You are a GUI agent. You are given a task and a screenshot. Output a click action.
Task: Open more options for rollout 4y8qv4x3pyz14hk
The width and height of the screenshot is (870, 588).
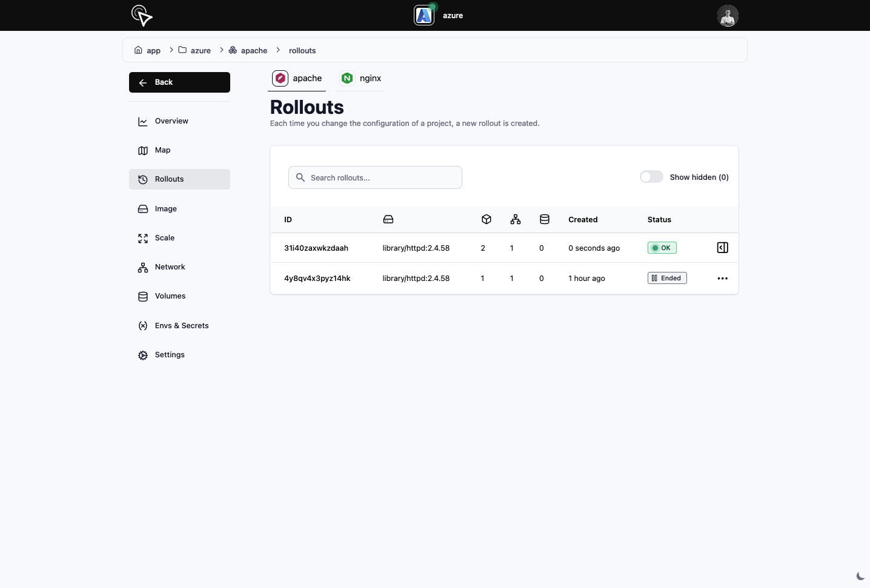[722, 279]
